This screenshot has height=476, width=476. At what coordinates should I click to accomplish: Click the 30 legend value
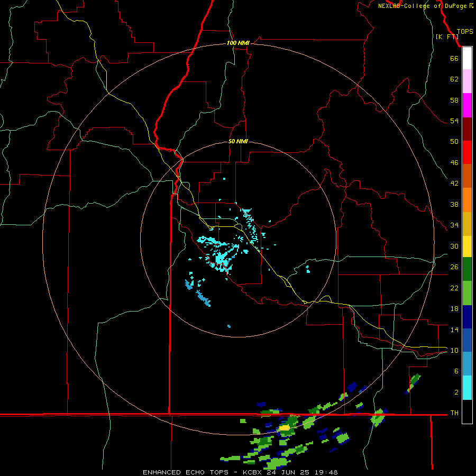454,246
